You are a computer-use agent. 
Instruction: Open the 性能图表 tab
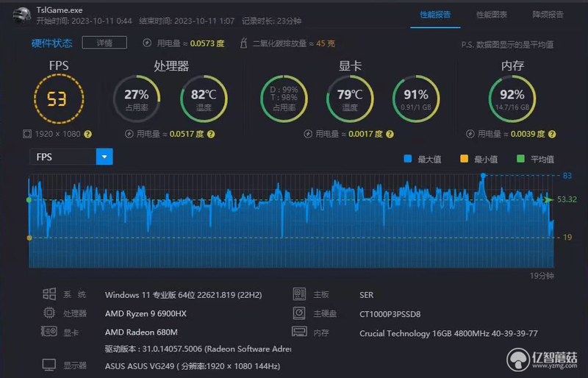point(491,15)
